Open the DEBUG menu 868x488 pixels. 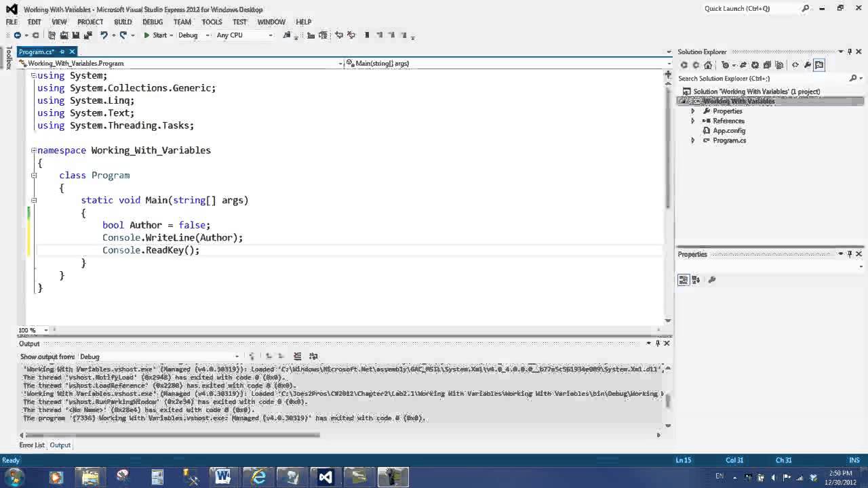153,22
